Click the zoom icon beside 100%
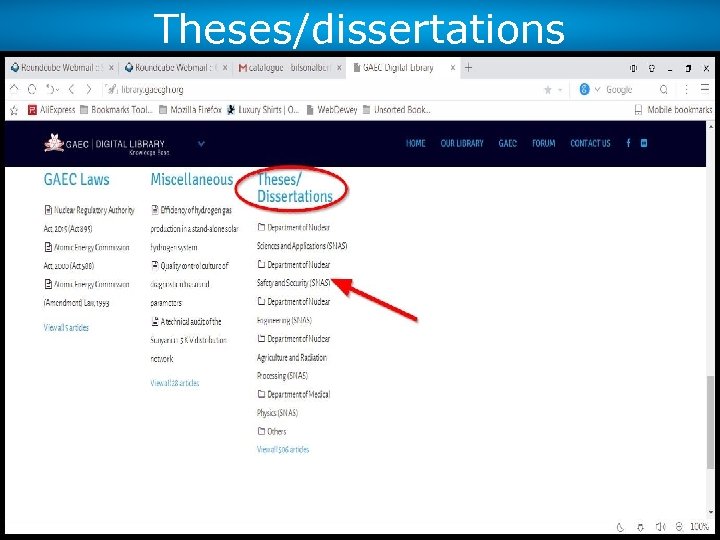The height and width of the screenshot is (540, 720). pyautogui.click(x=679, y=527)
